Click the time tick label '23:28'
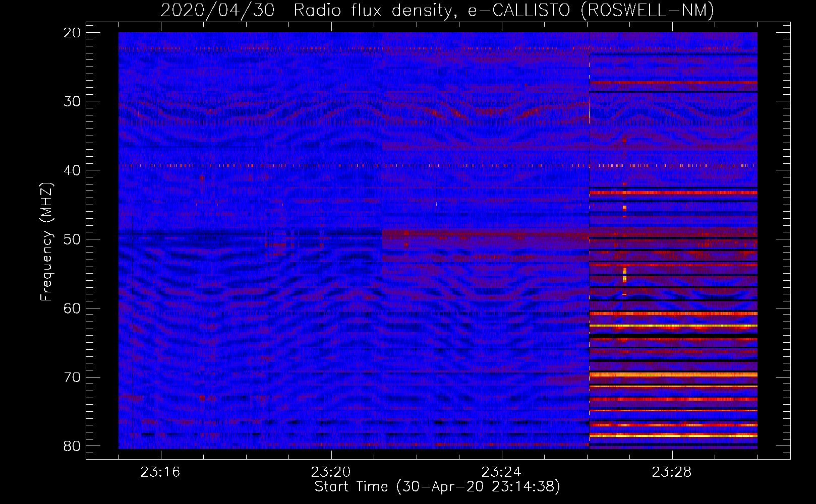This screenshot has width=816, height=504. tap(672, 472)
